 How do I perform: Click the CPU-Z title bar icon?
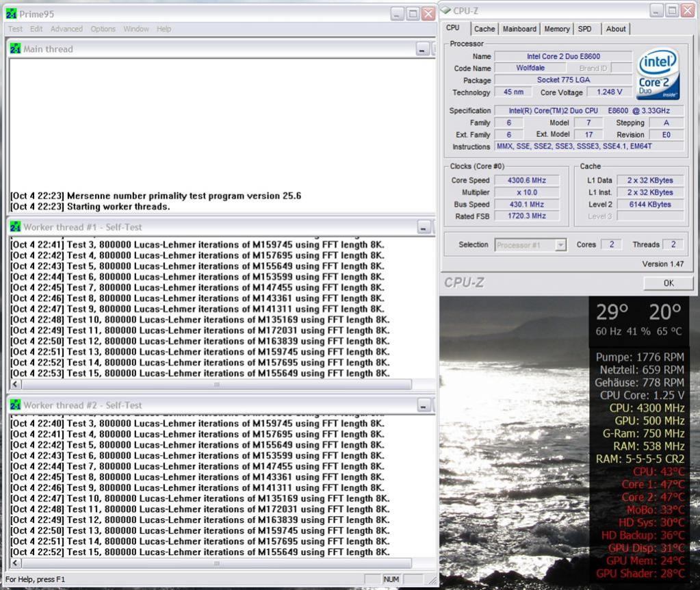coord(445,10)
